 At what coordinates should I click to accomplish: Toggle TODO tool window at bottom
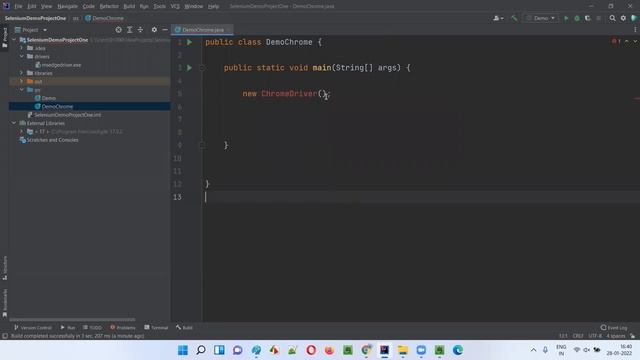[x=92, y=328]
